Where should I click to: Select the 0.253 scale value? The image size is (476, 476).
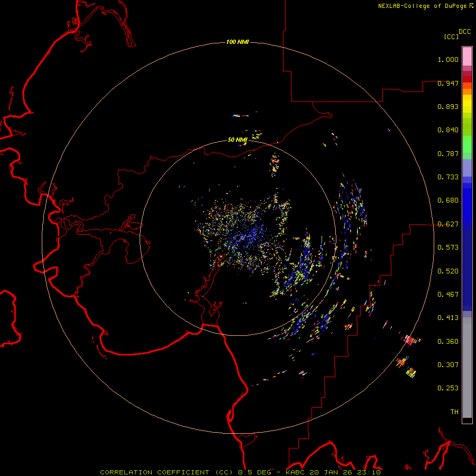click(x=448, y=388)
